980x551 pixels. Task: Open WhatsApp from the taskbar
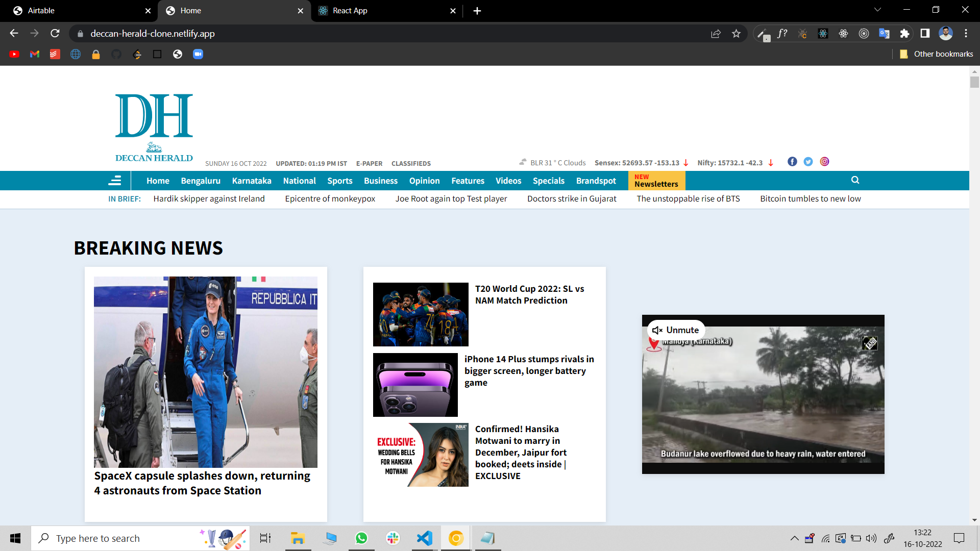click(361, 538)
